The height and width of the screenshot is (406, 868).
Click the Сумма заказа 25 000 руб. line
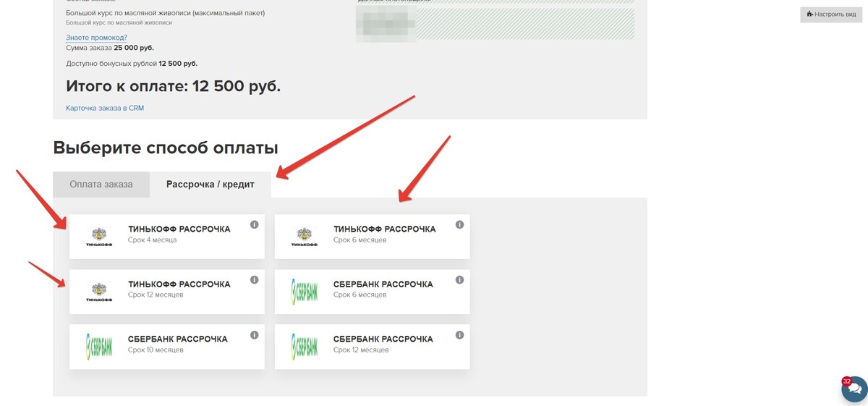(x=110, y=48)
